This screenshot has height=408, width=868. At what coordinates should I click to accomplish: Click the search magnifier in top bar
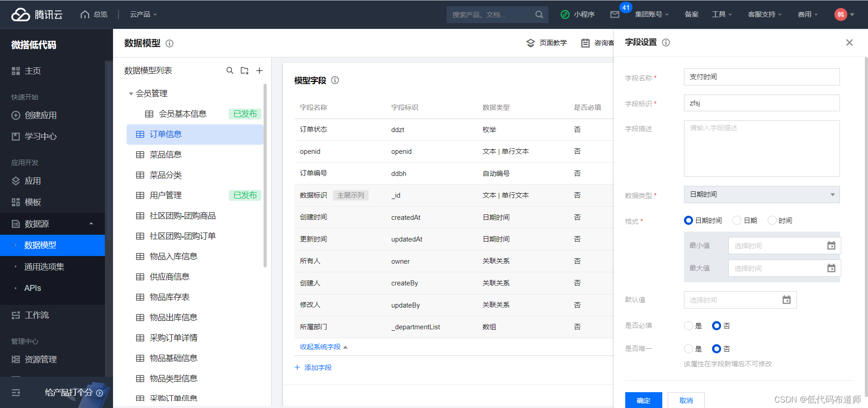pyautogui.click(x=539, y=14)
